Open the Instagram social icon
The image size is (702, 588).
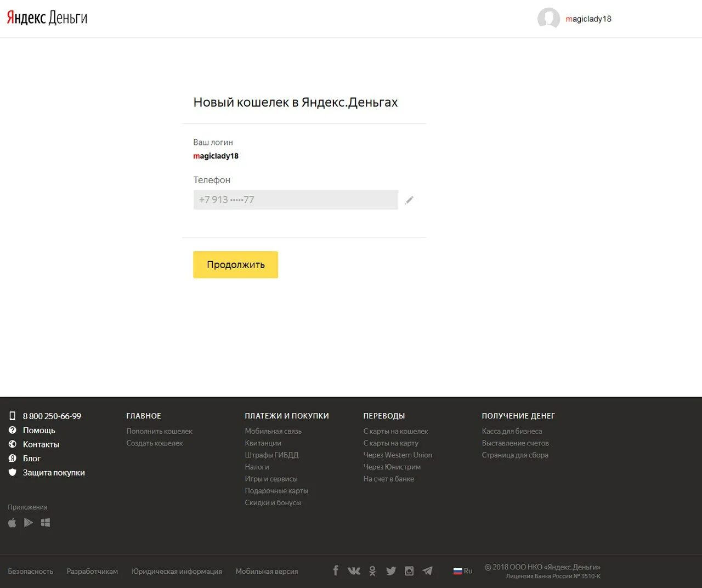tap(409, 571)
